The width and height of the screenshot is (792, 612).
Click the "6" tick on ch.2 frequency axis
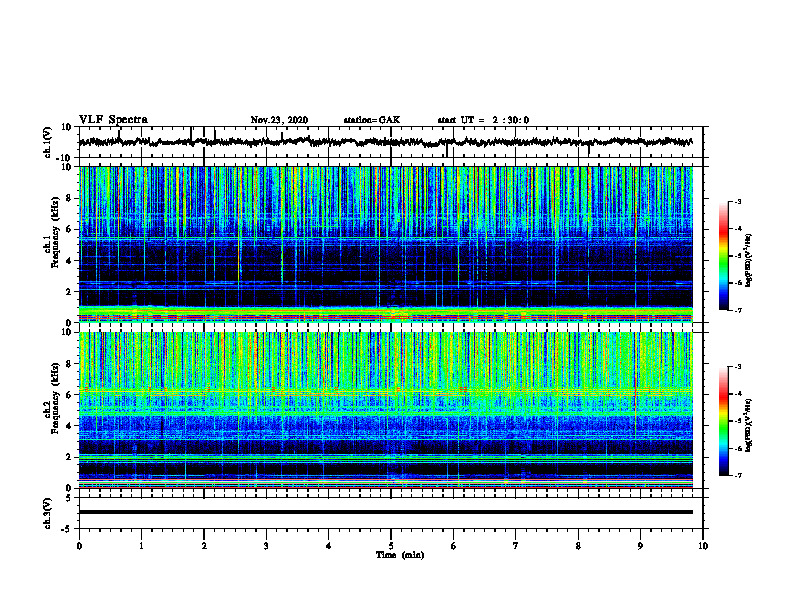click(x=69, y=395)
